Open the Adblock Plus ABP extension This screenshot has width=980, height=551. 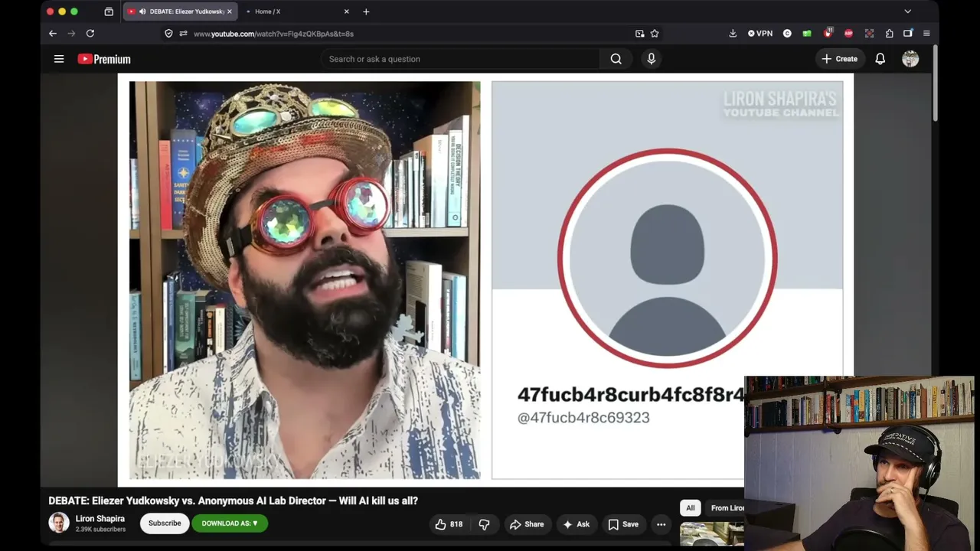click(x=848, y=34)
